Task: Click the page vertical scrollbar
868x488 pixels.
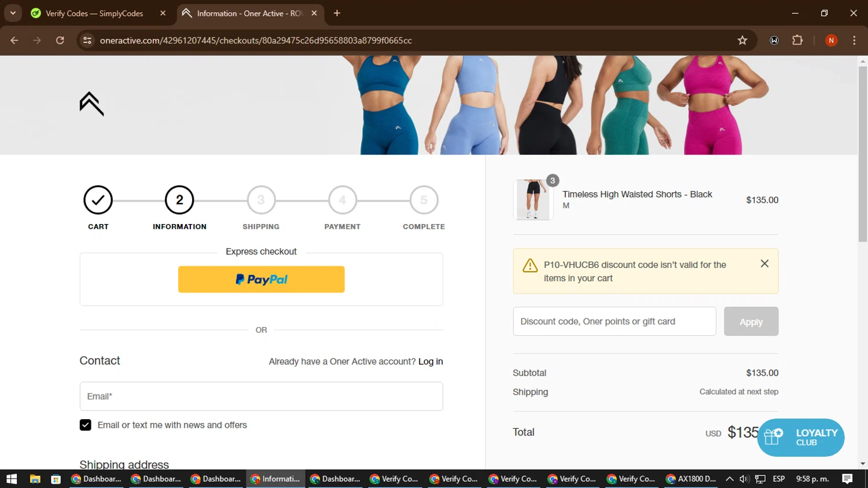Action: click(863, 155)
